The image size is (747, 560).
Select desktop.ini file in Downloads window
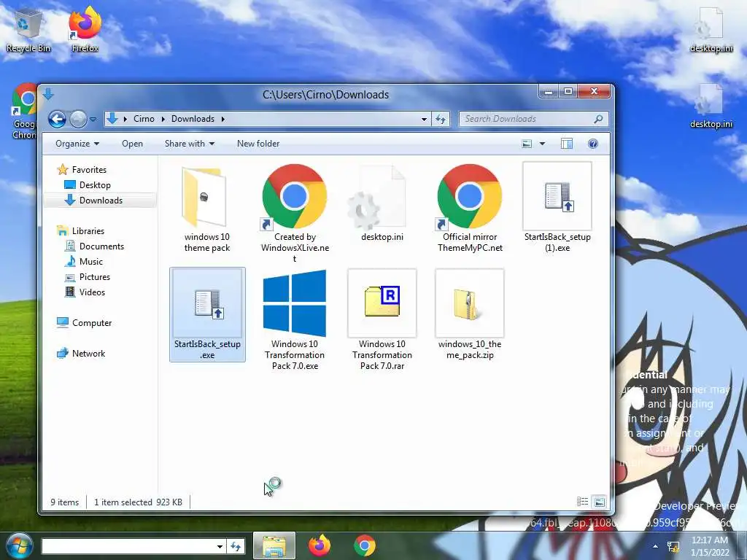click(x=382, y=203)
